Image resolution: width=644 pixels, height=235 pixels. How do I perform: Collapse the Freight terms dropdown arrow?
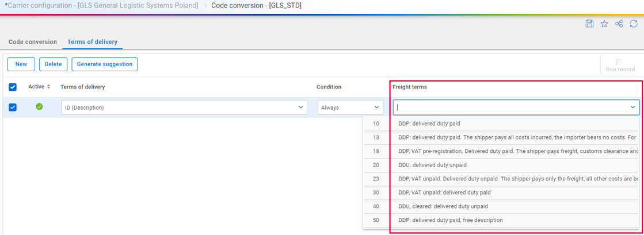633,107
